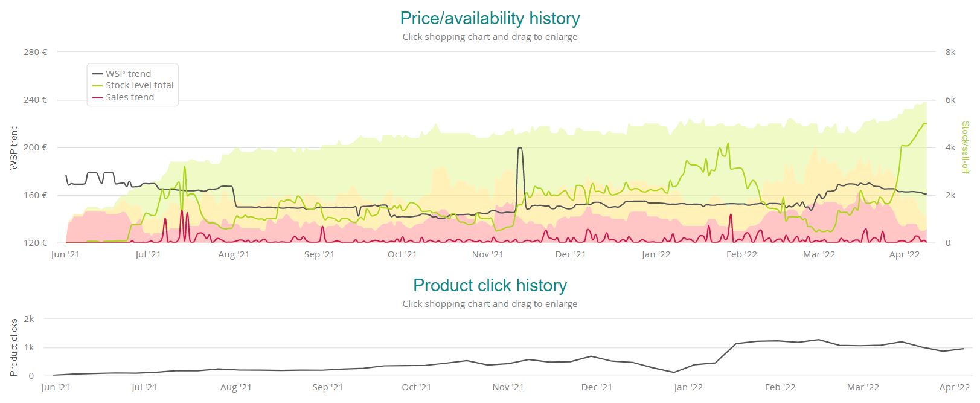Click the 1k gridline label in click chart
The height and width of the screenshot is (403, 980).
pyautogui.click(x=28, y=348)
